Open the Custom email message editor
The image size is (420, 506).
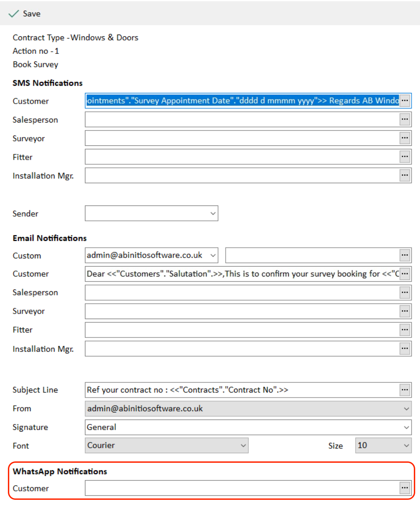point(405,255)
